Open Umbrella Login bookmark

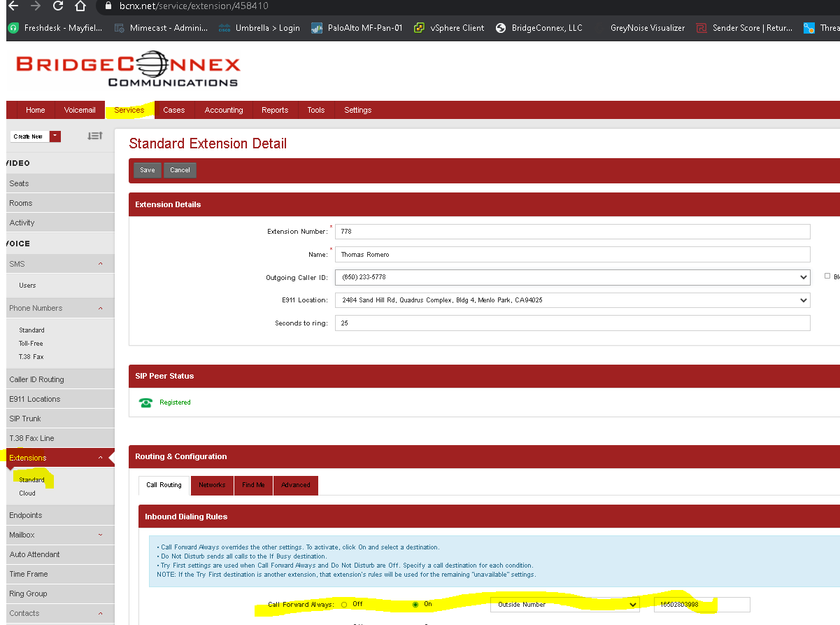pyautogui.click(x=259, y=28)
